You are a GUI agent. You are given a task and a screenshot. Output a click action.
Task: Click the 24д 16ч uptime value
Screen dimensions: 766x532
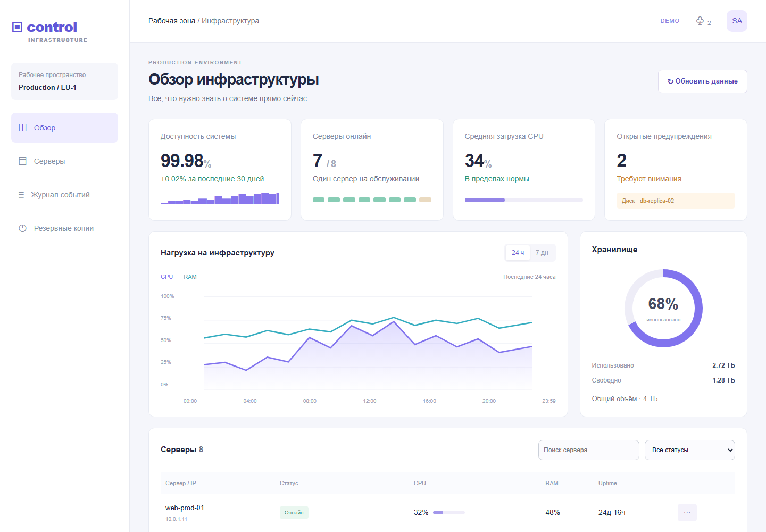[612, 512]
